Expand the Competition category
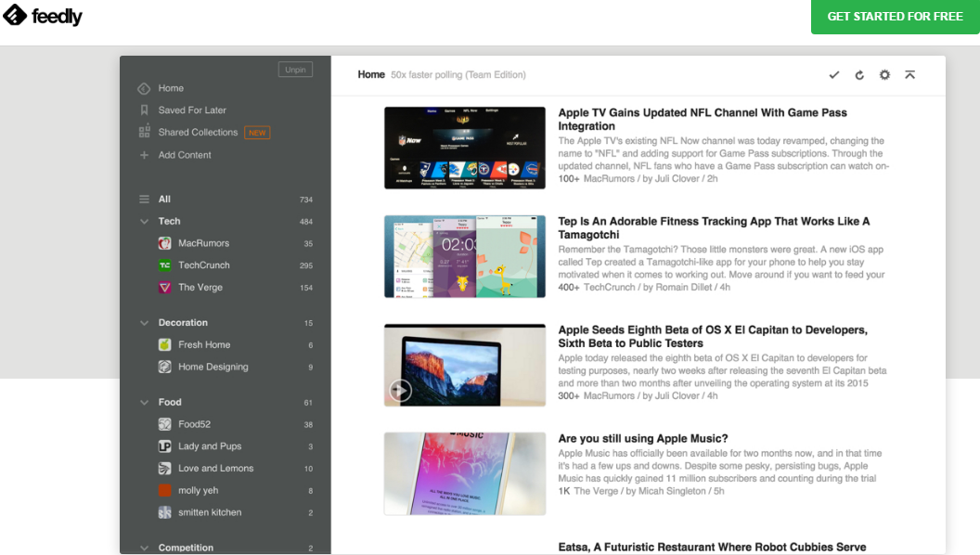 pyautogui.click(x=144, y=548)
